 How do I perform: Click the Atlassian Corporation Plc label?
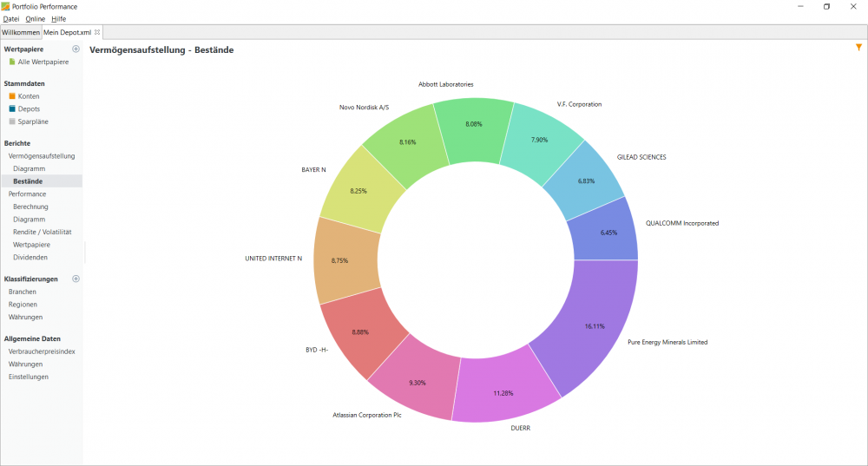(x=367, y=415)
